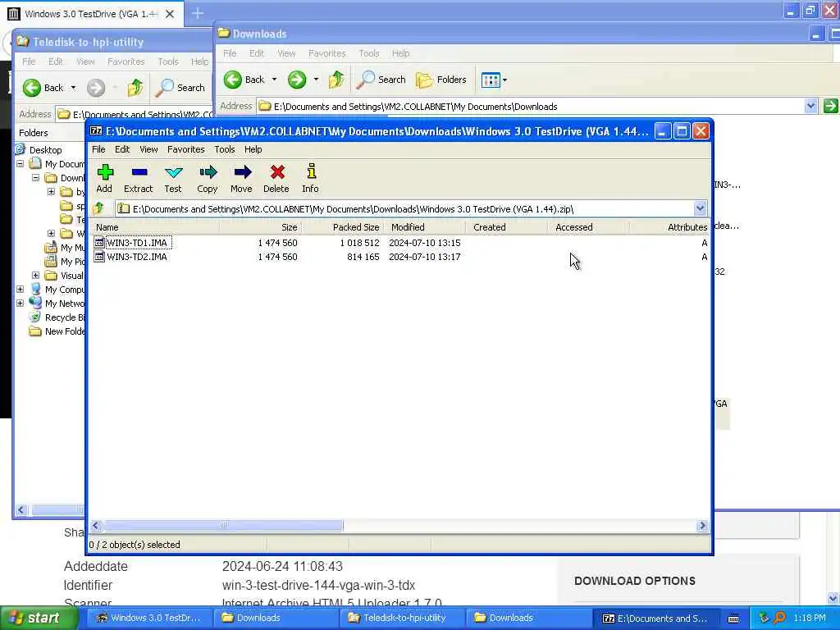The image size is (840, 630).
Task: Close the Windows 3.0 TestDrive browser tab
Action: pyautogui.click(x=170, y=14)
